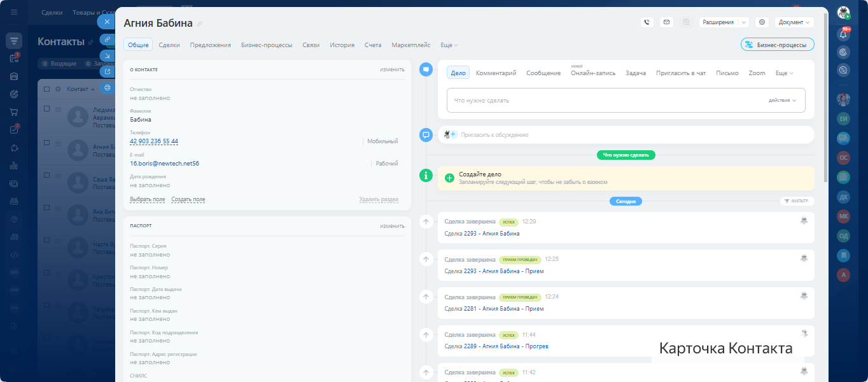This screenshot has width=868, height=382.
Task: Close the contact card with the X button
Action: pyautogui.click(x=107, y=22)
